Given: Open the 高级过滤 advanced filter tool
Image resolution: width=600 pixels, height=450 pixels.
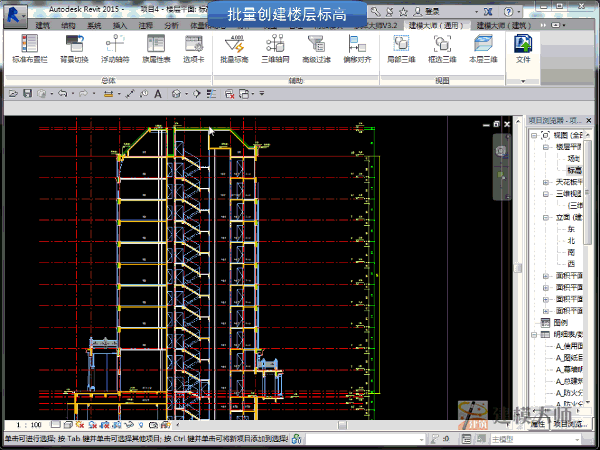Looking at the screenshot, I should click(316, 49).
